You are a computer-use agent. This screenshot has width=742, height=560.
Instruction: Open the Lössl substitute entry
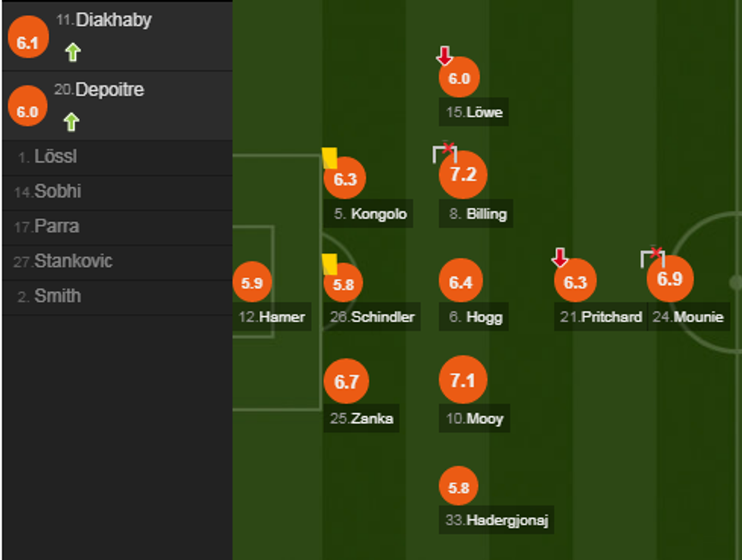pyautogui.click(x=55, y=157)
